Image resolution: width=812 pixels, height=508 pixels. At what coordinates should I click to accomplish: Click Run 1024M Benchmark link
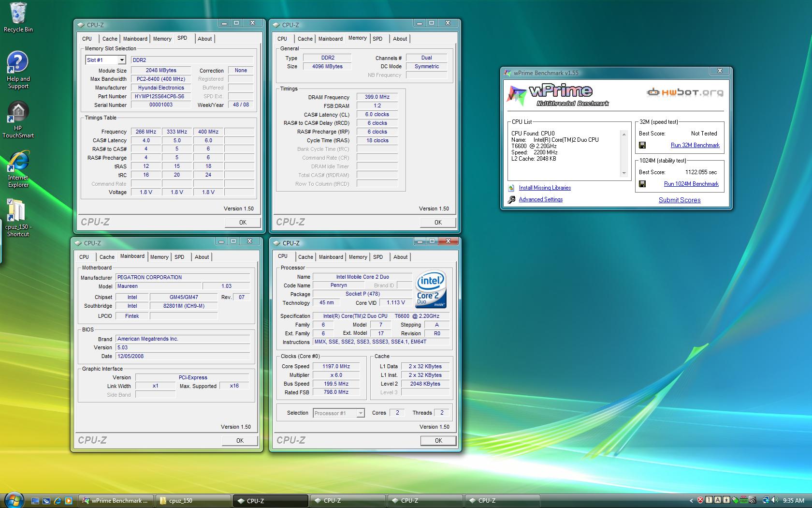point(691,184)
